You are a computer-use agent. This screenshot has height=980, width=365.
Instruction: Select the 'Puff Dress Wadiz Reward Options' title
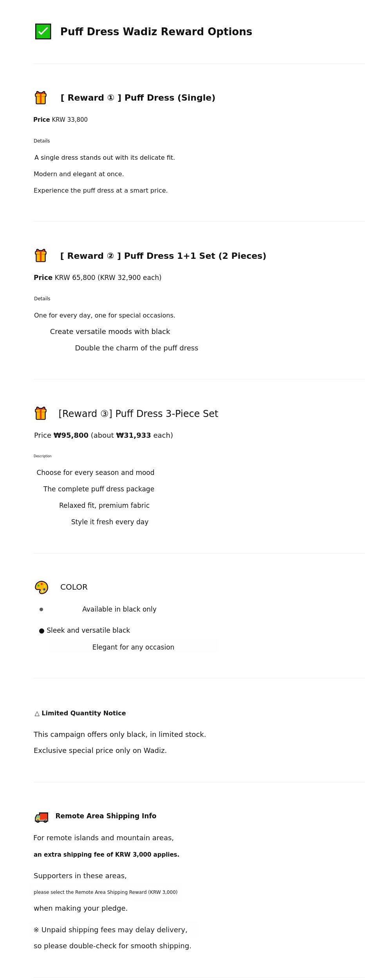pos(156,32)
